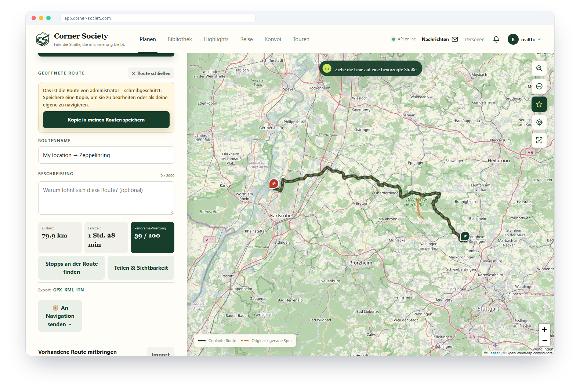Open the Personen link
The height and width of the screenshot is (392, 580).
pyautogui.click(x=475, y=40)
